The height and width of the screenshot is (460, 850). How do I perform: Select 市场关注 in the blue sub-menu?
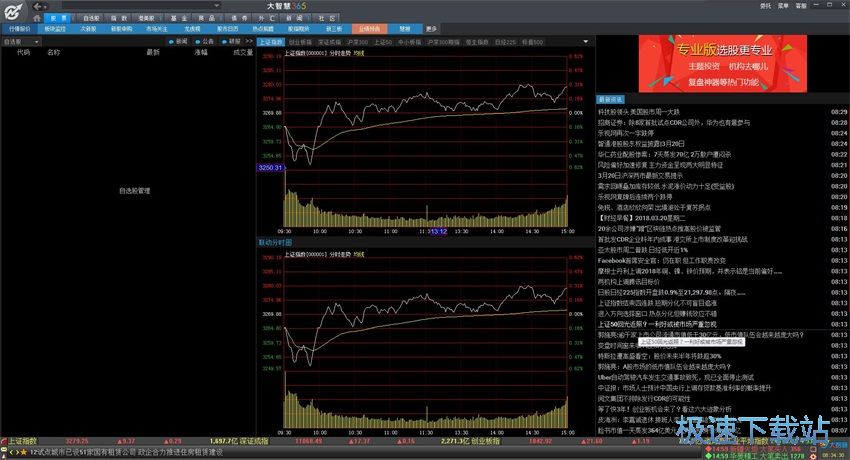157,29
